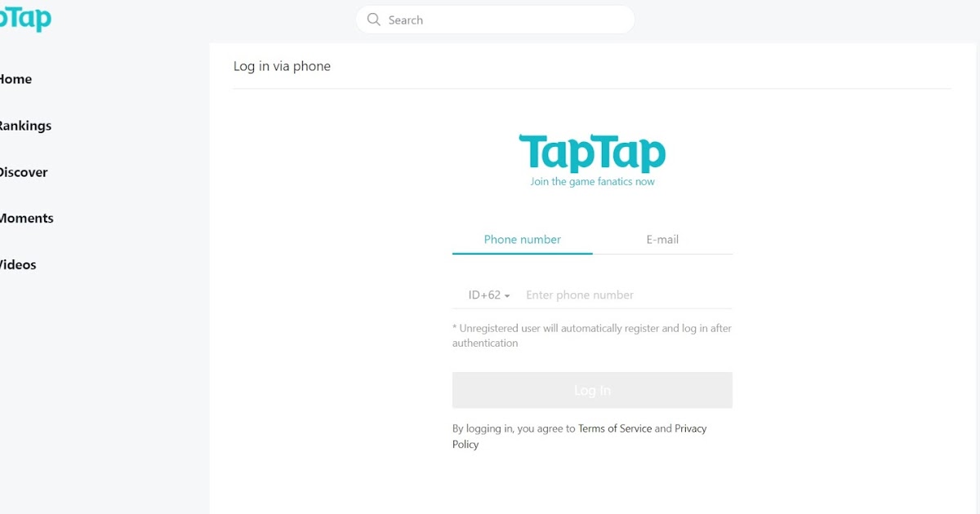Click the tagline 'Join the game fanatics now'
Screen dimensions: 980x514
tap(592, 181)
